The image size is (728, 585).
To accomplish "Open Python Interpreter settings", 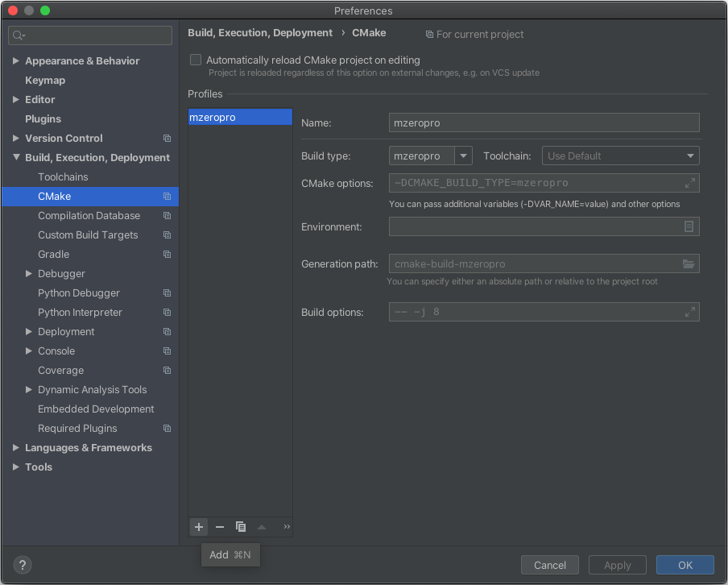I will [80, 313].
